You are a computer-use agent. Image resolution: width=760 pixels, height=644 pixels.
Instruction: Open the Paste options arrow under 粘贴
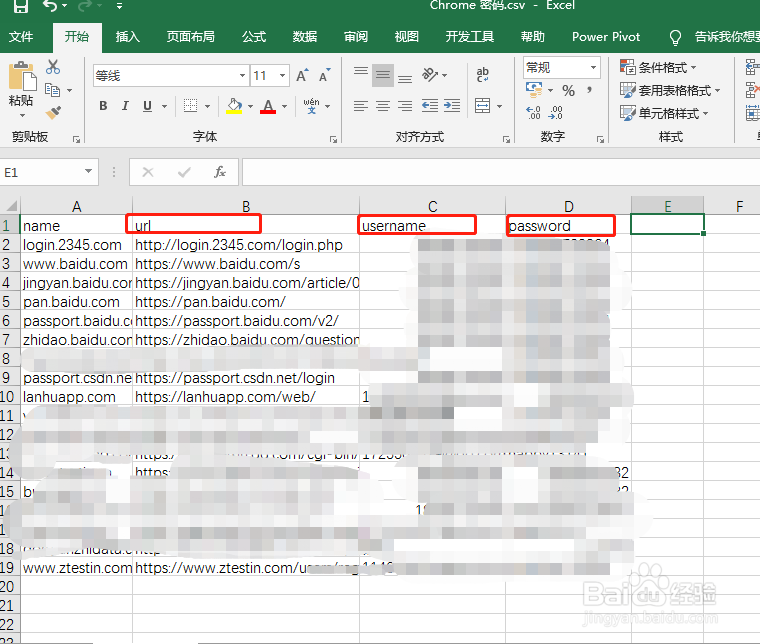(22, 116)
